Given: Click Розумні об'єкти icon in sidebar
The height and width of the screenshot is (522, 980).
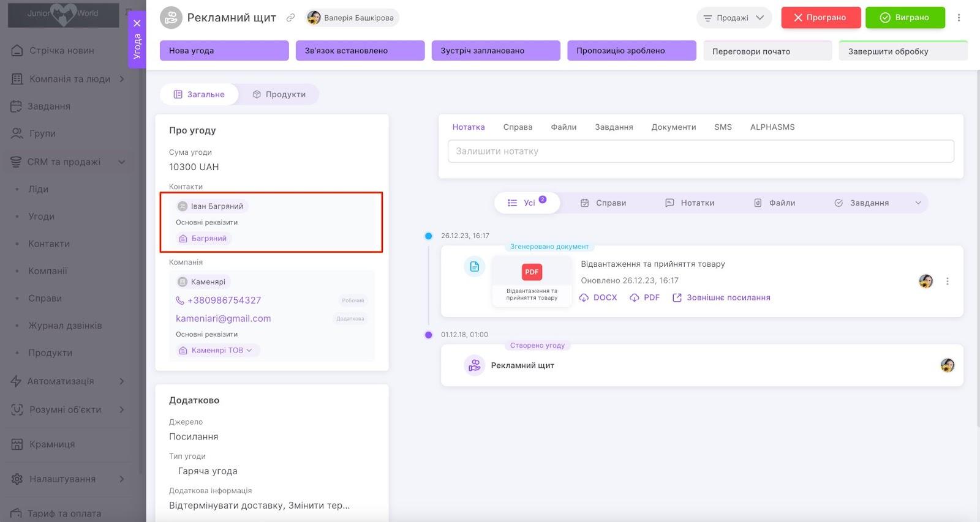Looking at the screenshot, I should coord(17,409).
